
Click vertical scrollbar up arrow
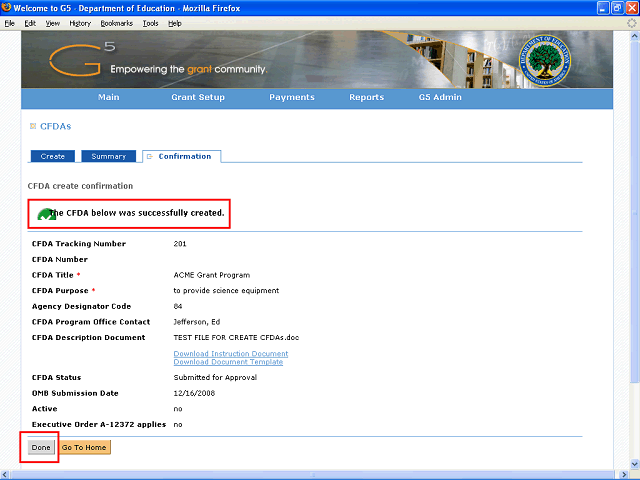coord(635,36)
